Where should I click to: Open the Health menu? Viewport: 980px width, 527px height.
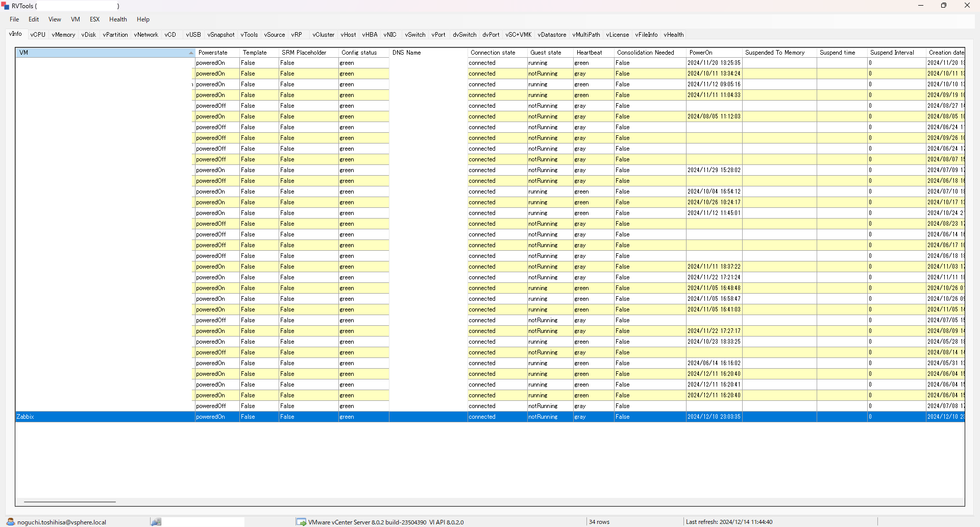coord(118,19)
